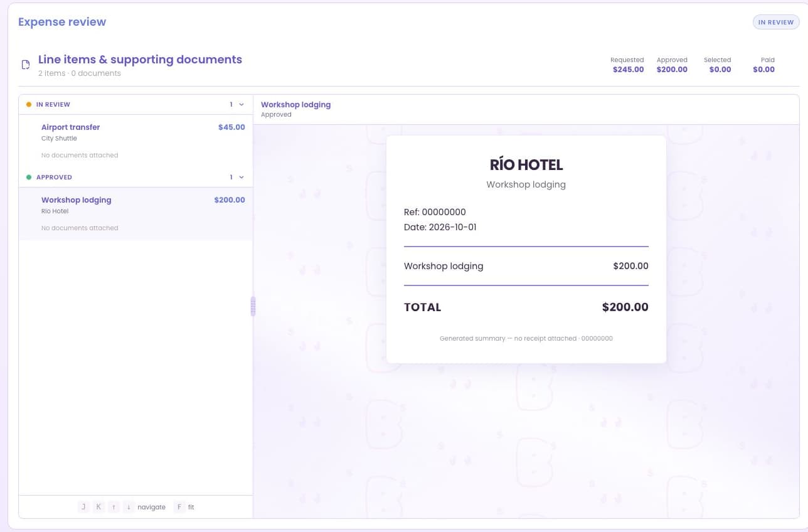The width and height of the screenshot is (808, 532).
Task: Click the F fit key hint
Action: tap(179, 507)
